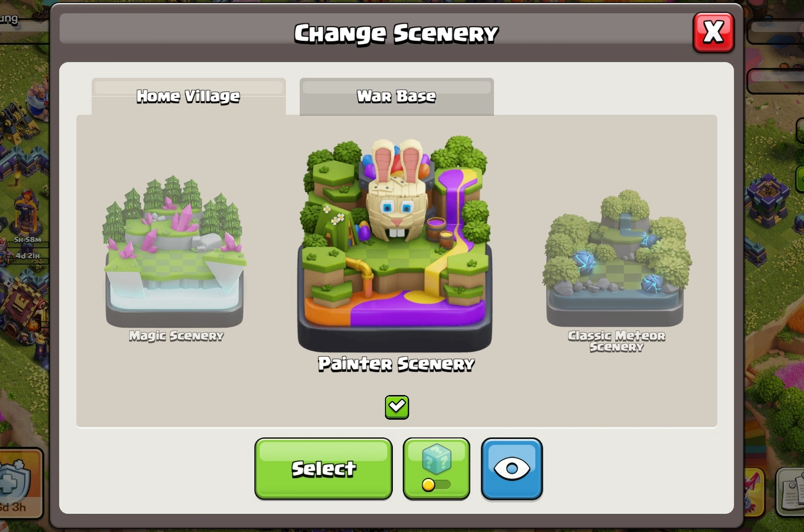Screen dimensions: 804x532
Task: Click the builder timer showing 4d 21h
Action: 27,256
